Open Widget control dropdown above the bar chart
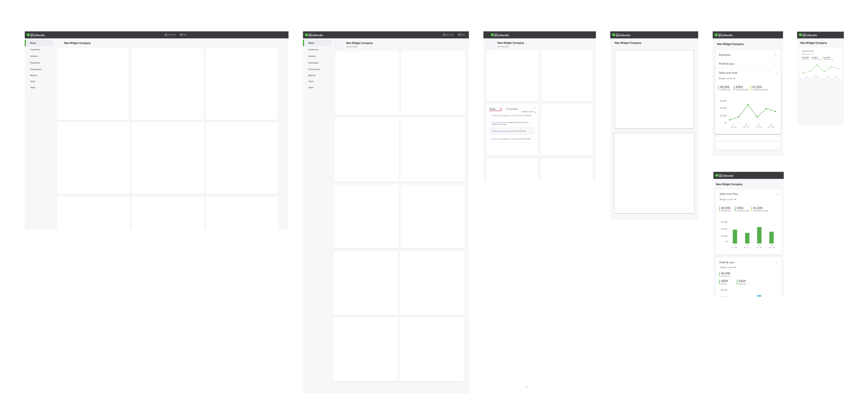Image resolution: width=868 pixels, height=413 pixels. 728,200
